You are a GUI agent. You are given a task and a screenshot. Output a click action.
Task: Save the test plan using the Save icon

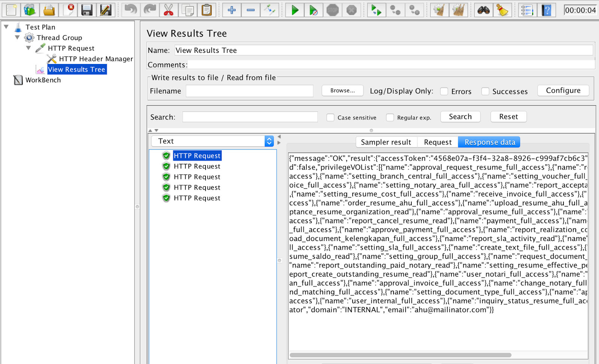tap(87, 10)
